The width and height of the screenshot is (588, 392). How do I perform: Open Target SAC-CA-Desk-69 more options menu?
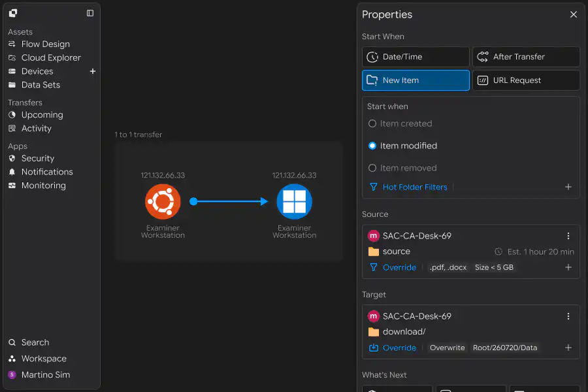568,316
